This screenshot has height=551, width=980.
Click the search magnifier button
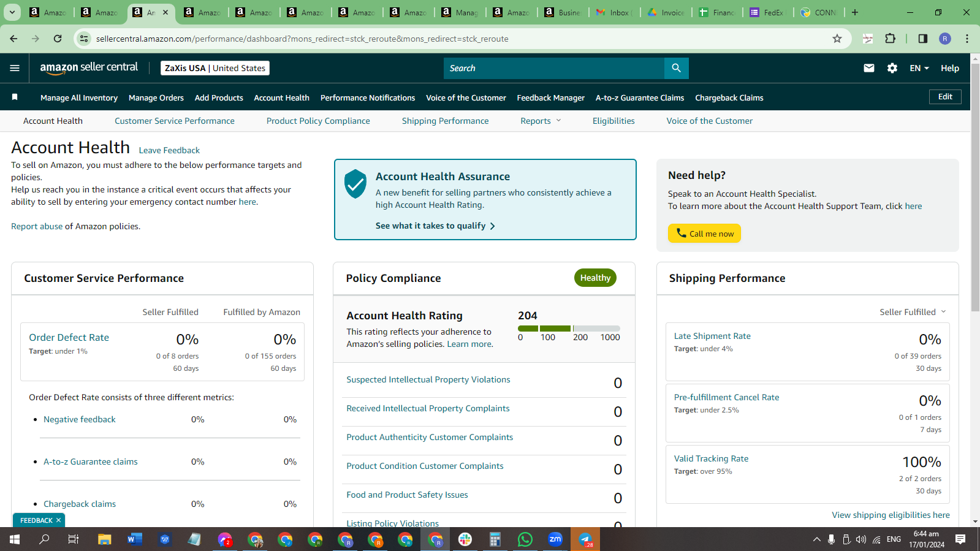[676, 68]
